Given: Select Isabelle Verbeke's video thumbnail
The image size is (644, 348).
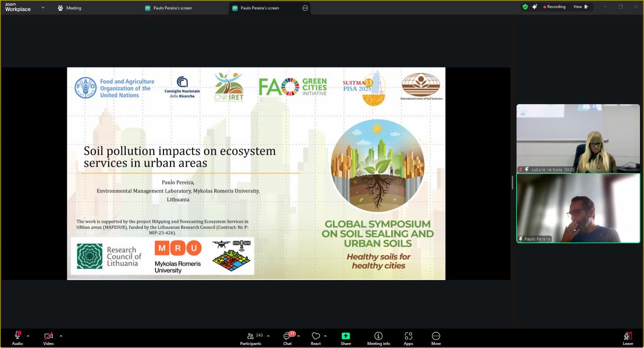Looking at the screenshot, I should coord(578,138).
